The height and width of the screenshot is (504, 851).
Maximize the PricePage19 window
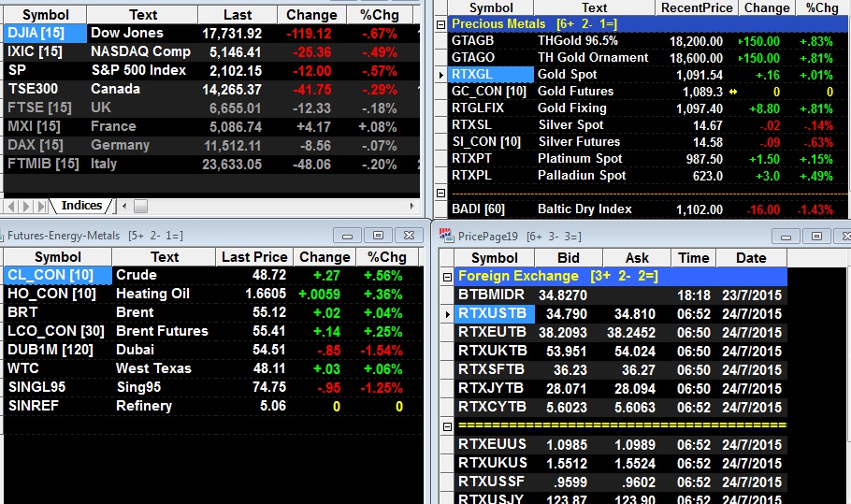coord(816,237)
